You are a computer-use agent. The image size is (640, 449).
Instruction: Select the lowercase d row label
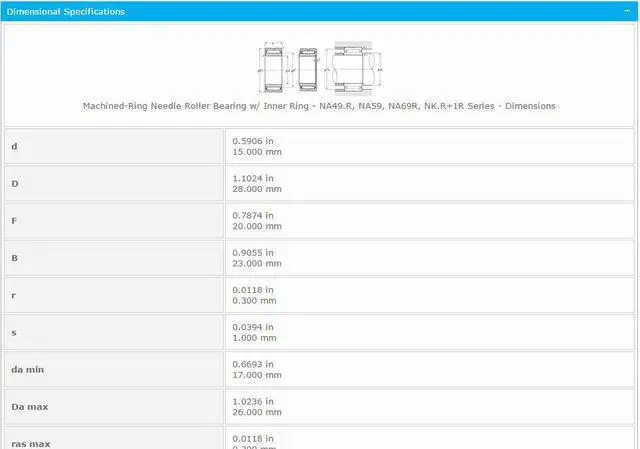tap(14, 146)
